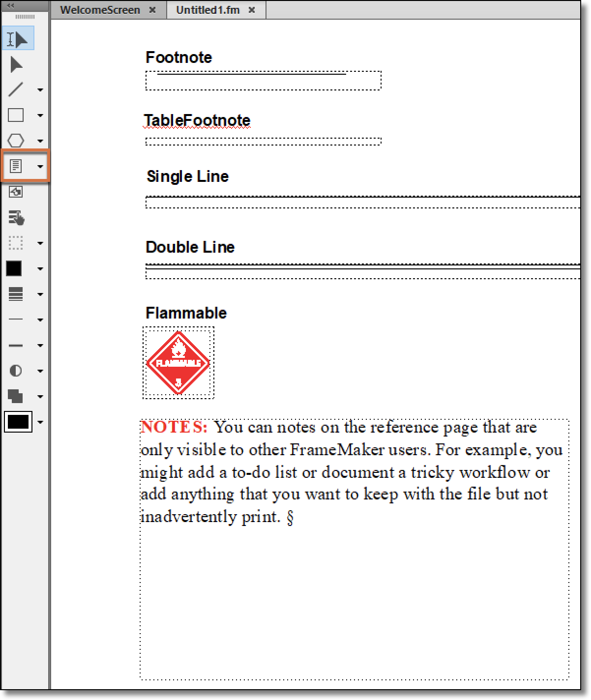Viewport: 591px width, 700px height.
Task: Toggle the Tint setting
Action: point(16,371)
